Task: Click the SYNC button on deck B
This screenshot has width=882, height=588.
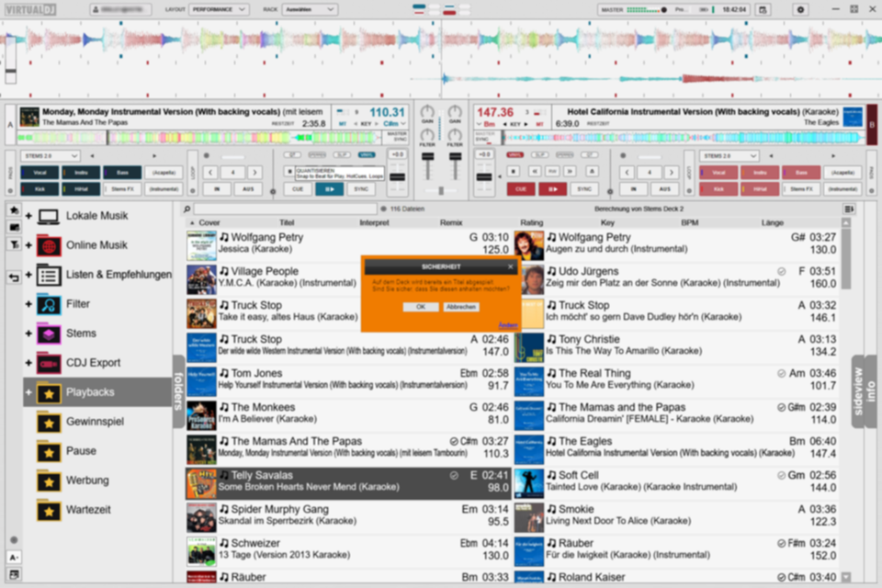Action: 584,189
